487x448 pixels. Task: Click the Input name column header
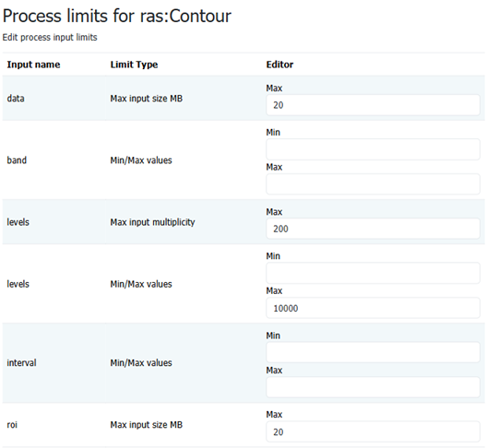(33, 65)
